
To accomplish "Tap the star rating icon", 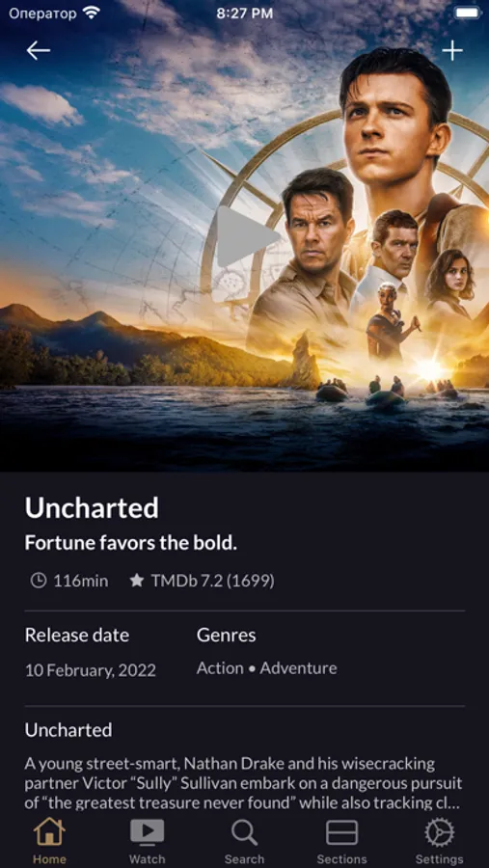I will (x=136, y=581).
